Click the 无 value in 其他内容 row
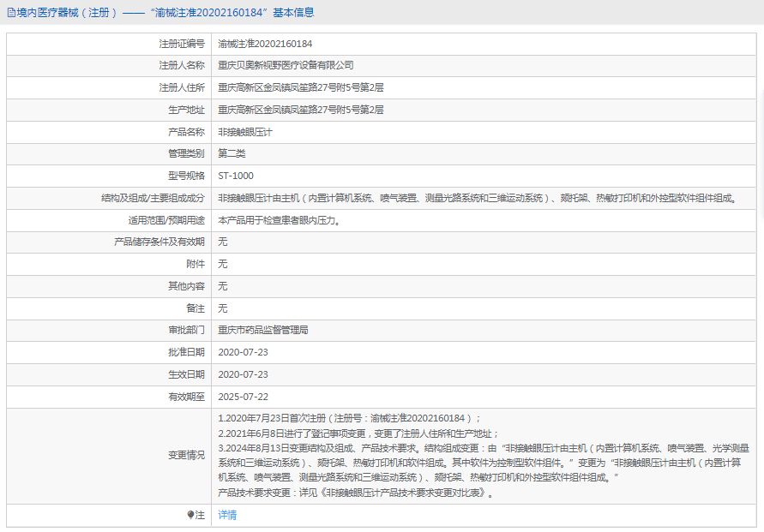This screenshot has width=764, height=532. (x=223, y=286)
